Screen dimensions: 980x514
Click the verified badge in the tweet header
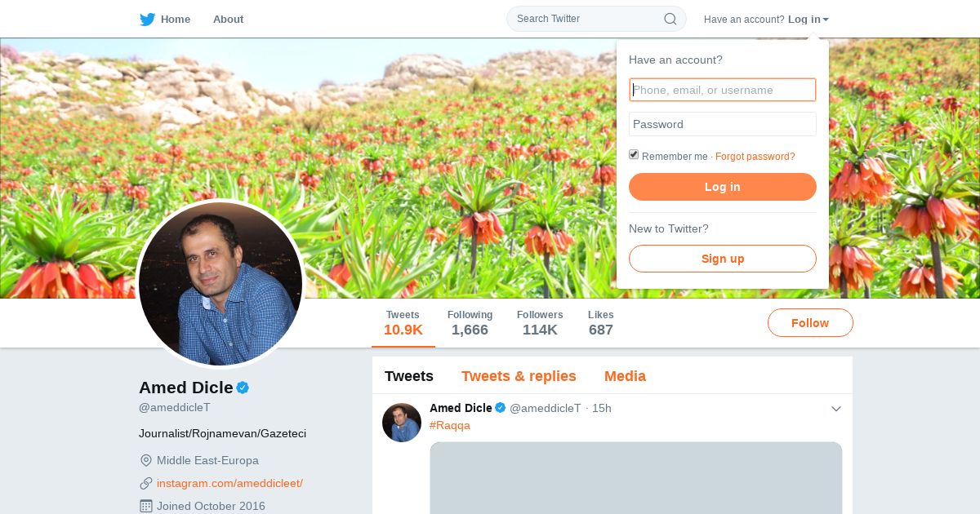[x=501, y=408]
